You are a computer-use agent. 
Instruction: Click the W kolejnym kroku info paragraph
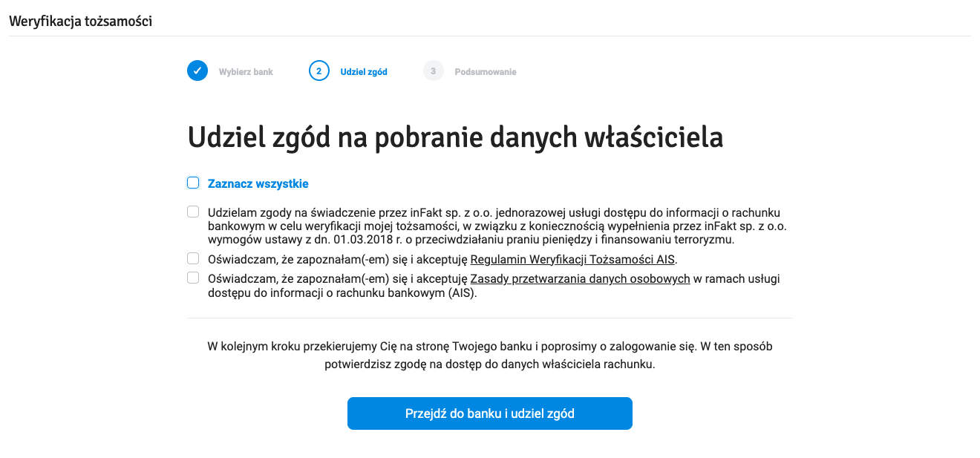pyautogui.click(x=490, y=356)
